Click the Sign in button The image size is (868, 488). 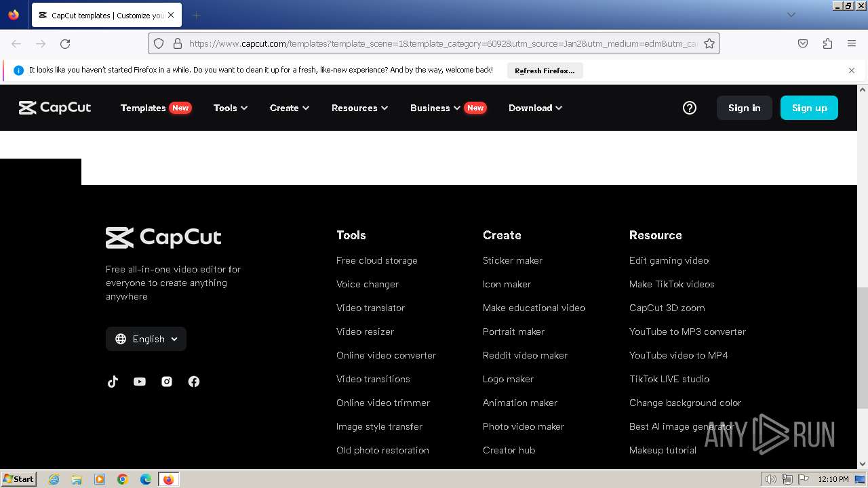tap(745, 108)
